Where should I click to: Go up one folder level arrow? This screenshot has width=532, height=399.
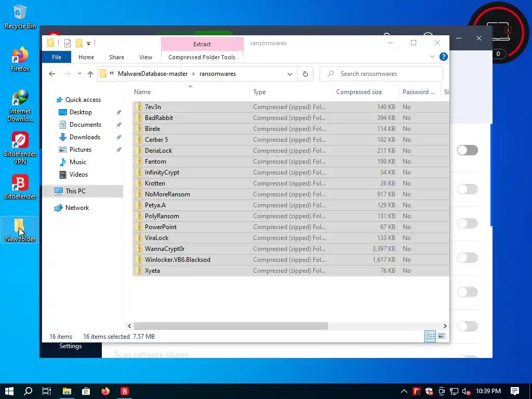[x=90, y=74]
